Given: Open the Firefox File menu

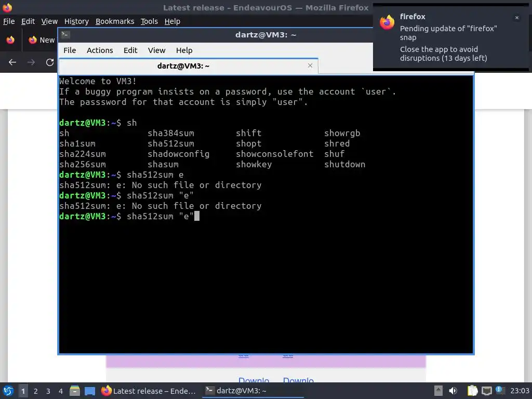Looking at the screenshot, I should 9,21.
